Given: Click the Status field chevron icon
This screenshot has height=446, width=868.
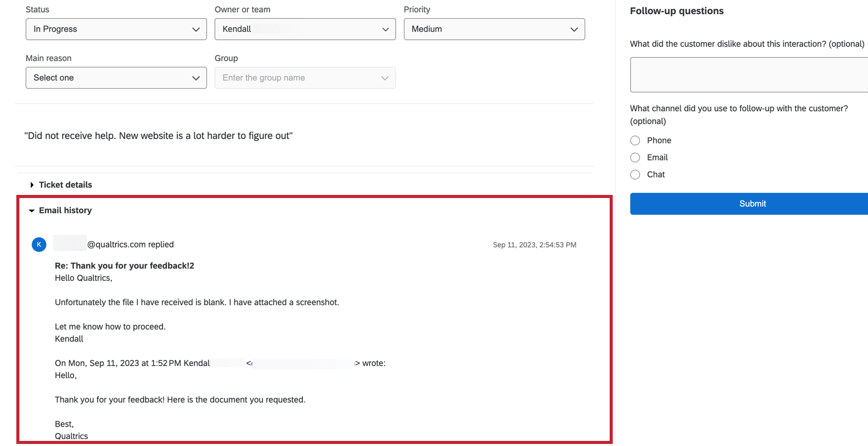Looking at the screenshot, I should pos(197,29).
